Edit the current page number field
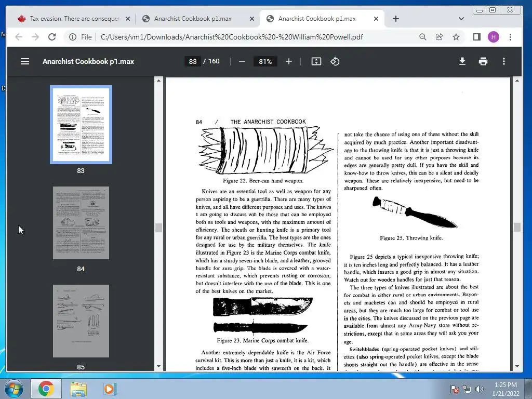 coord(193,61)
